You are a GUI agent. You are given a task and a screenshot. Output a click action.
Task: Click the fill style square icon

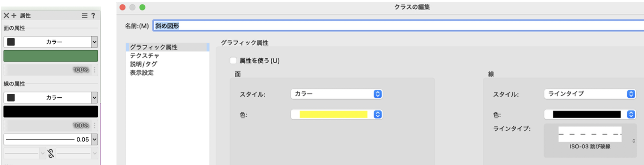pyautogui.click(x=11, y=42)
